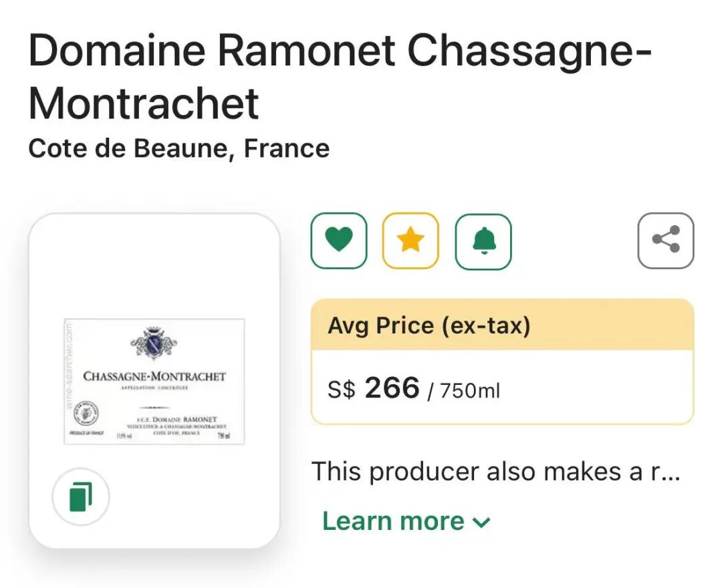Open the share options icon
Image resolution: width=722 pixels, height=588 pixels.
pos(666,241)
